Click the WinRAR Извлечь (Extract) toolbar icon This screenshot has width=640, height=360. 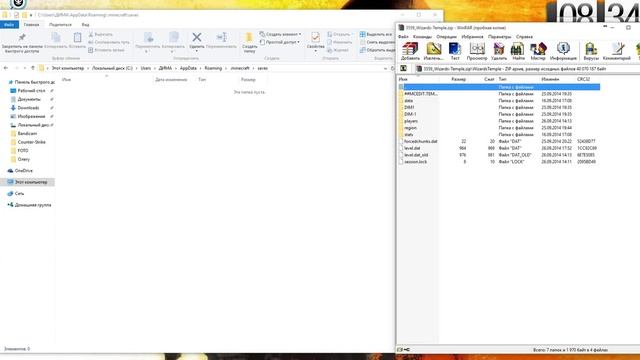point(433,51)
